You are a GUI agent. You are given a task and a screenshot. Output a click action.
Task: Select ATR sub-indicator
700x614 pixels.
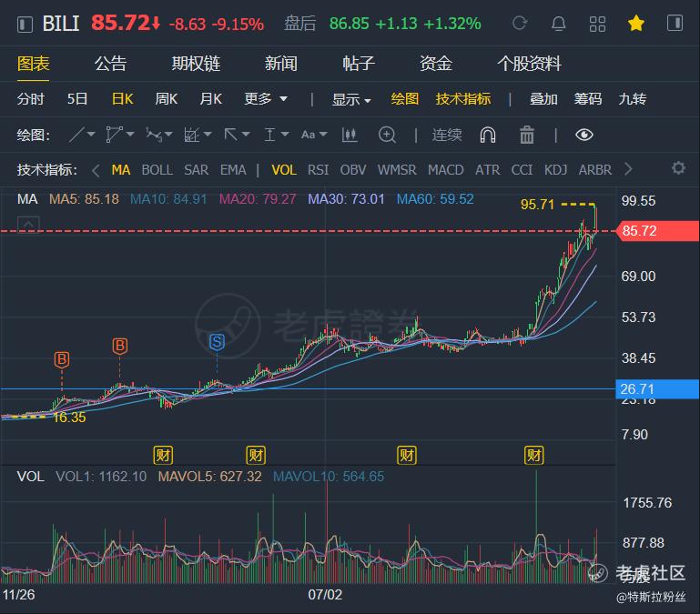488,170
